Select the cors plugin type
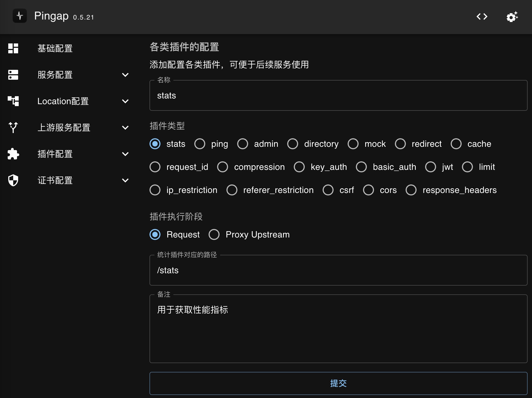 pos(368,190)
